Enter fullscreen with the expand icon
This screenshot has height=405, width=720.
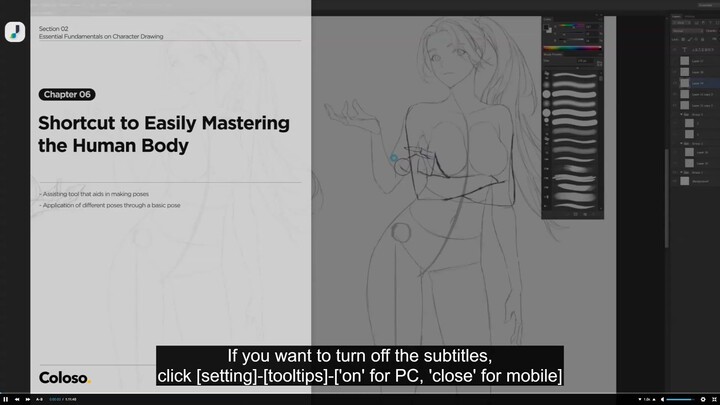(x=714, y=399)
